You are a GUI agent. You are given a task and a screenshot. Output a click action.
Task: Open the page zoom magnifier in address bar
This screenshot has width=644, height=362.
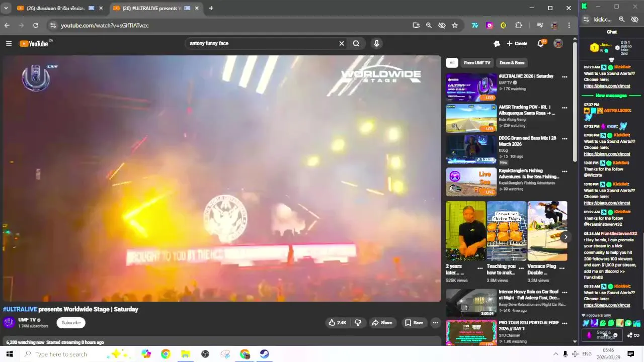(429, 25)
